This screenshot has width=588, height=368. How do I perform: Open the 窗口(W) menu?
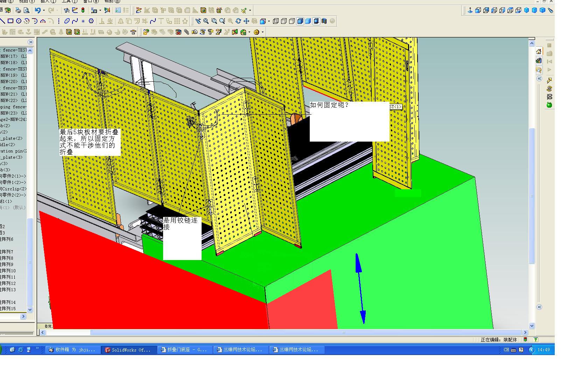point(91,1)
